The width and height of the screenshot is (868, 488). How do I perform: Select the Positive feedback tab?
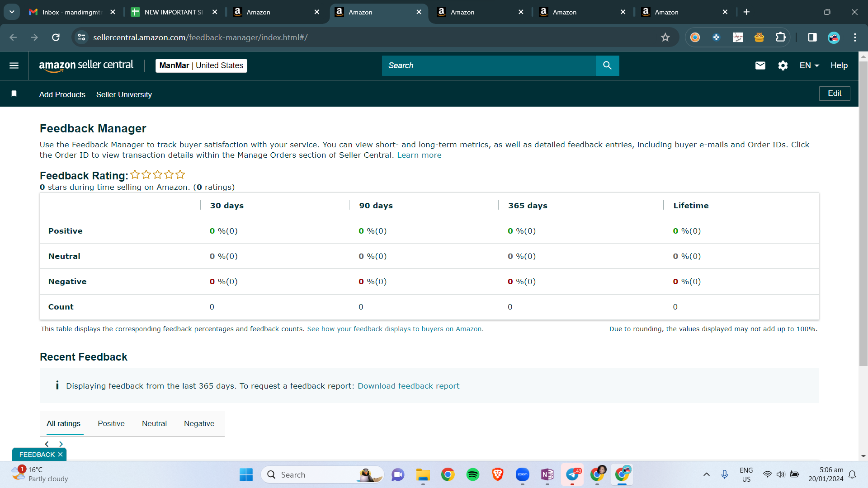pos(111,424)
